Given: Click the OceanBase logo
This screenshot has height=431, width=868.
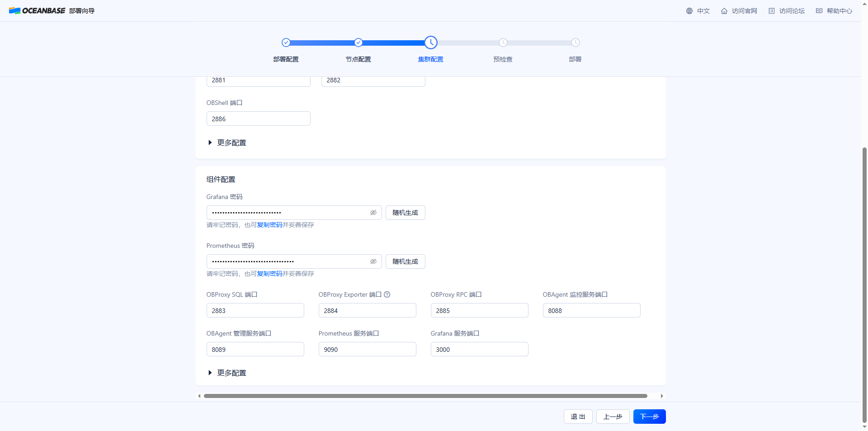Looking at the screenshot, I should coord(37,11).
